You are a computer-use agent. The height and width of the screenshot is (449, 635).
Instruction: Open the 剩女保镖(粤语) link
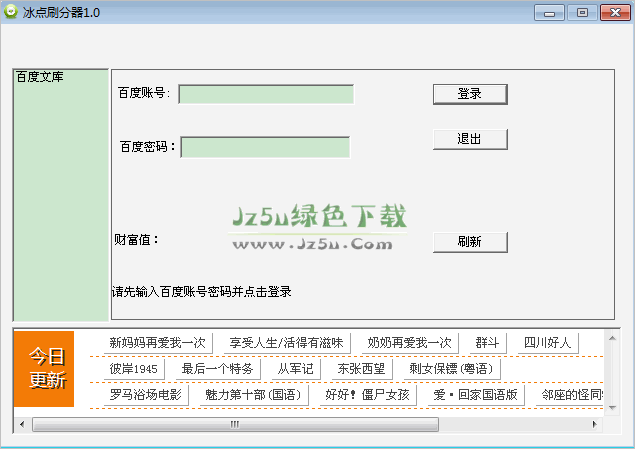(451, 369)
